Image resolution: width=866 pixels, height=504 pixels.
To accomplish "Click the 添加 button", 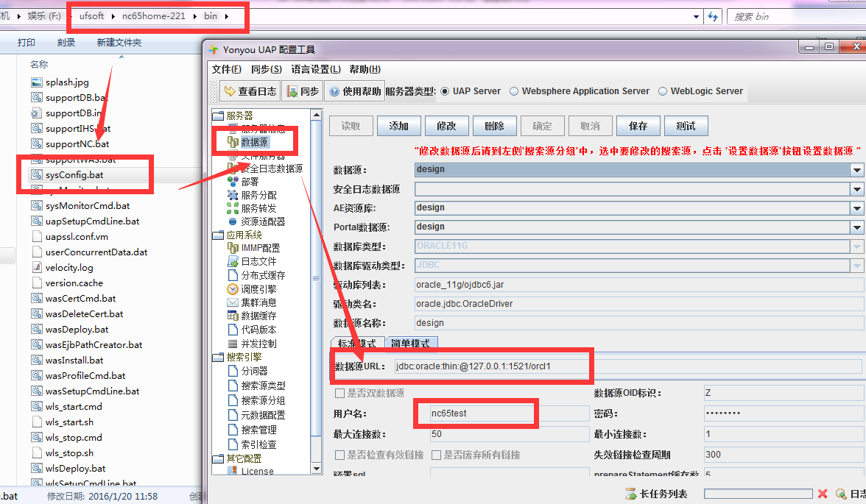I will point(399,126).
